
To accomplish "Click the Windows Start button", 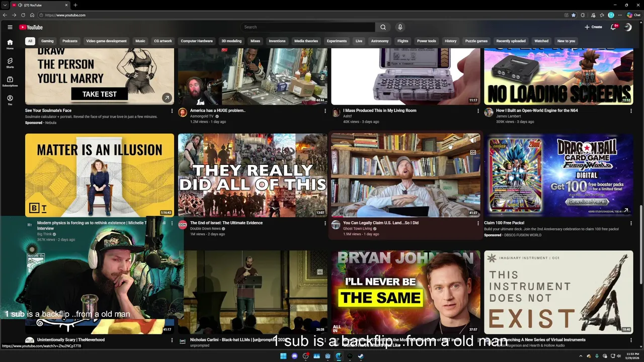I will click(283, 356).
